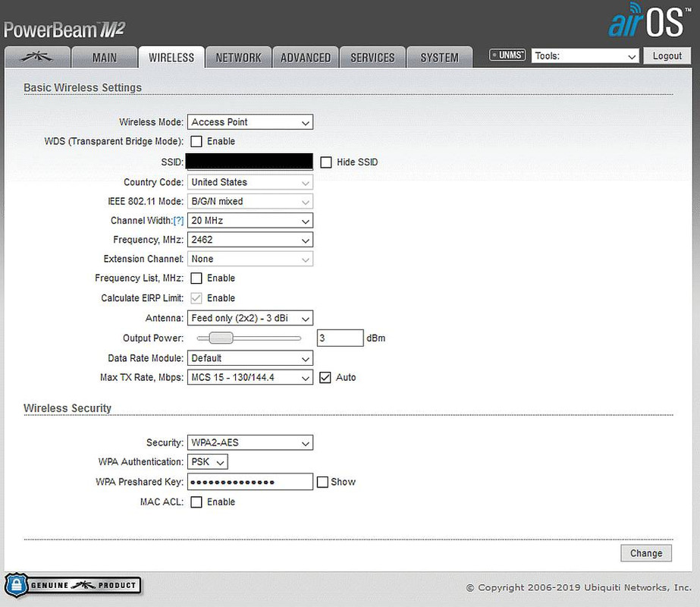This screenshot has height=607, width=700.
Task: Open the NETWORK tab
Action: coord(238,57)
